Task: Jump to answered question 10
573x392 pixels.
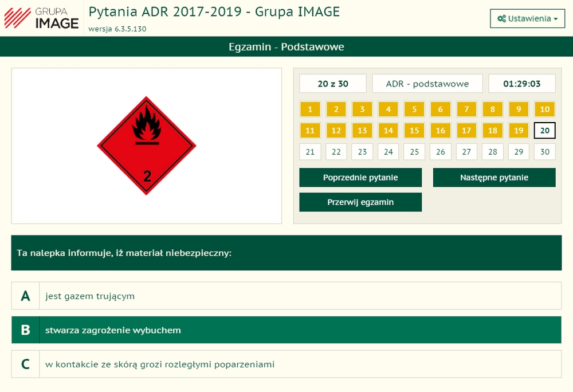Action: (544, 109)
